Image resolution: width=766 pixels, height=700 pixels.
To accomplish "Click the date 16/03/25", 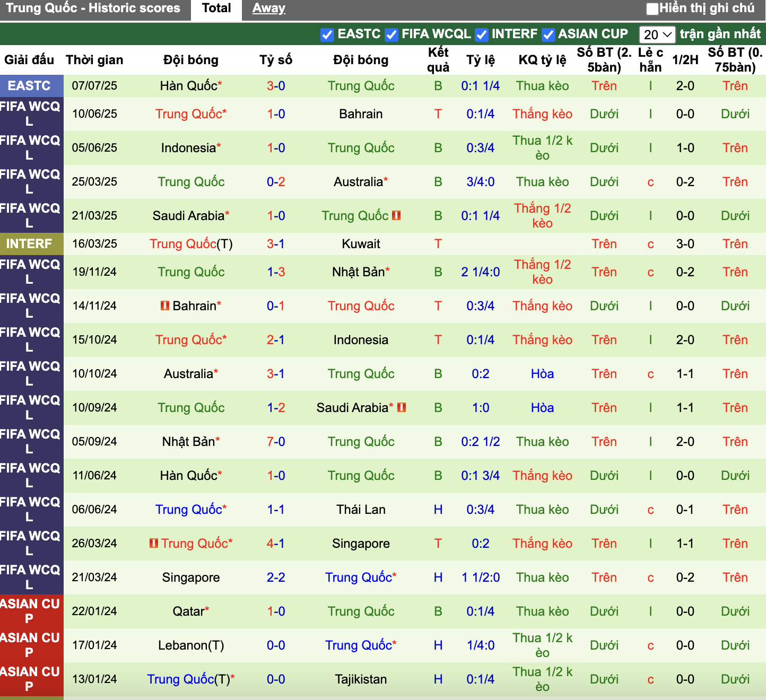I will click(94, 244).
